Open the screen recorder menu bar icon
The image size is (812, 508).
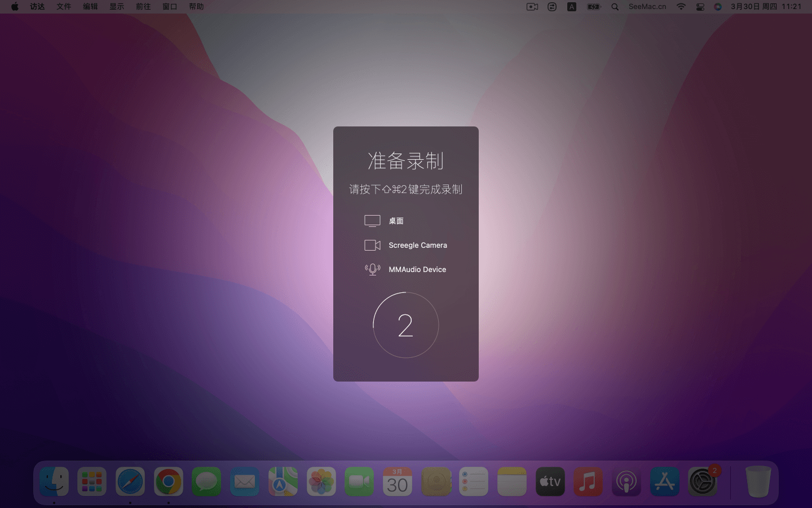tap(532, 7)
